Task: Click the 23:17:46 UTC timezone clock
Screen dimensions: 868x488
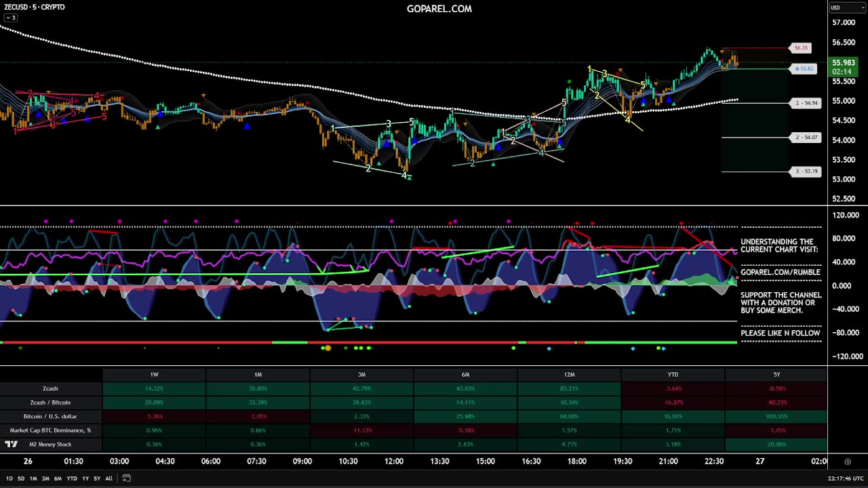Action: click(846, 479)
